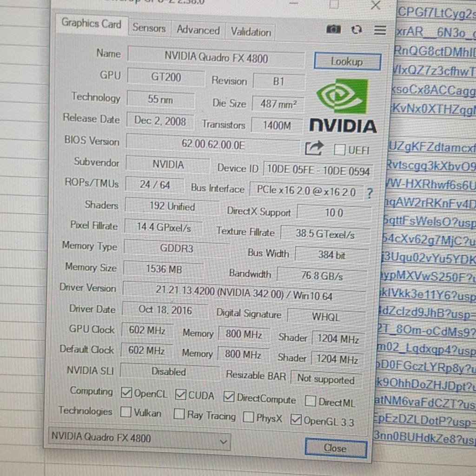Click the Device ID field 10DE 05FE

coord(318,170)
